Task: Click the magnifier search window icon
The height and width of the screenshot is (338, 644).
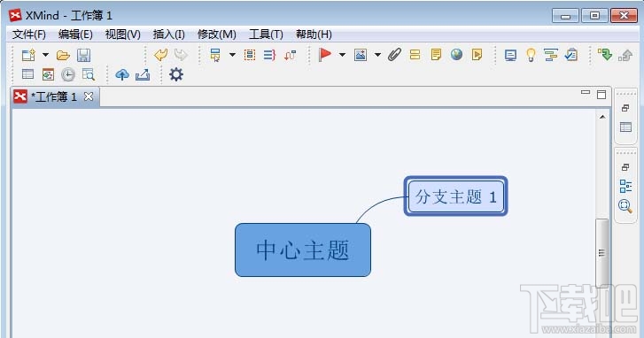Action: [89, 74]
